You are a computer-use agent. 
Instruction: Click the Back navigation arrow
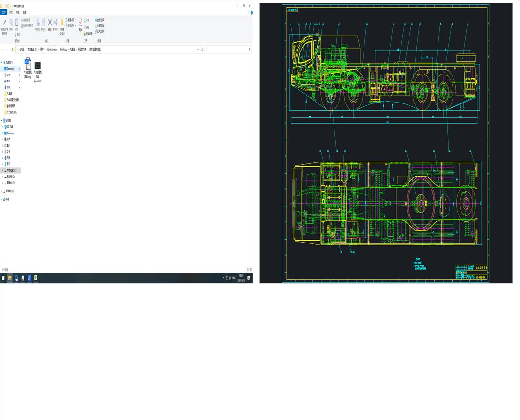(x=2, y=49)
